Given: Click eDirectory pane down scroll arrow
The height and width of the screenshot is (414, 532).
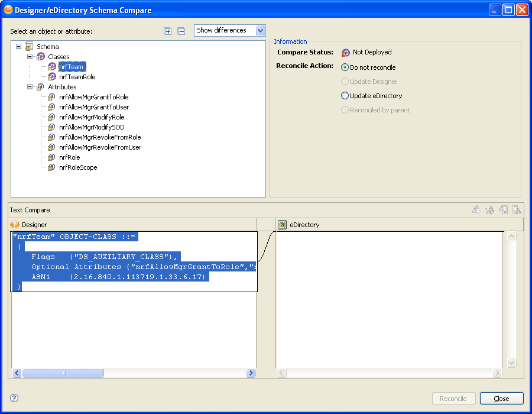Looking at the screenshot, I should 512,363.
